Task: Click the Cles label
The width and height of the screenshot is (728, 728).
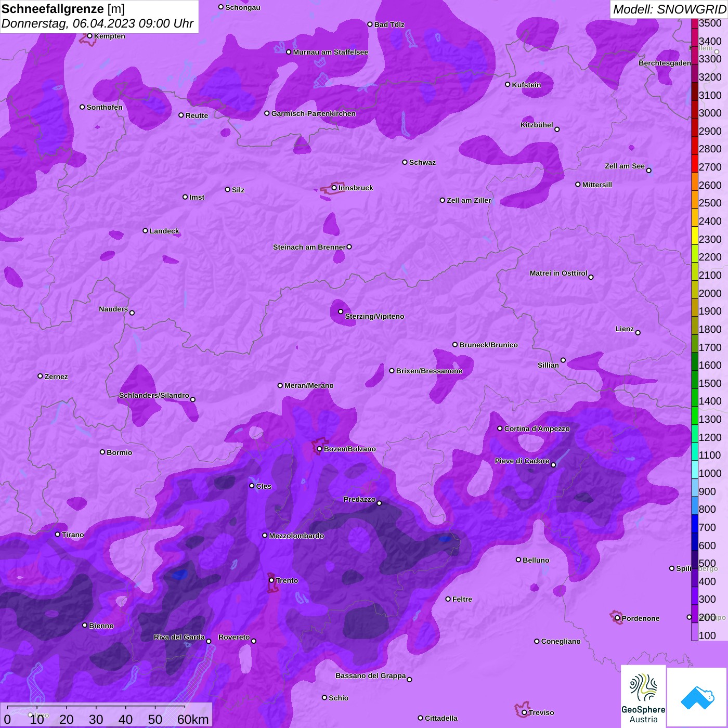Action: pos(264,486)
